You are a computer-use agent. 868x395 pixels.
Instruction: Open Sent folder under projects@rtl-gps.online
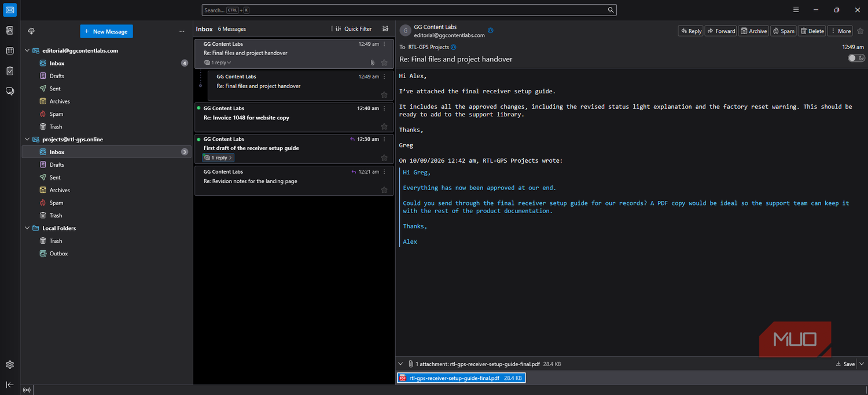click(106, 177)
